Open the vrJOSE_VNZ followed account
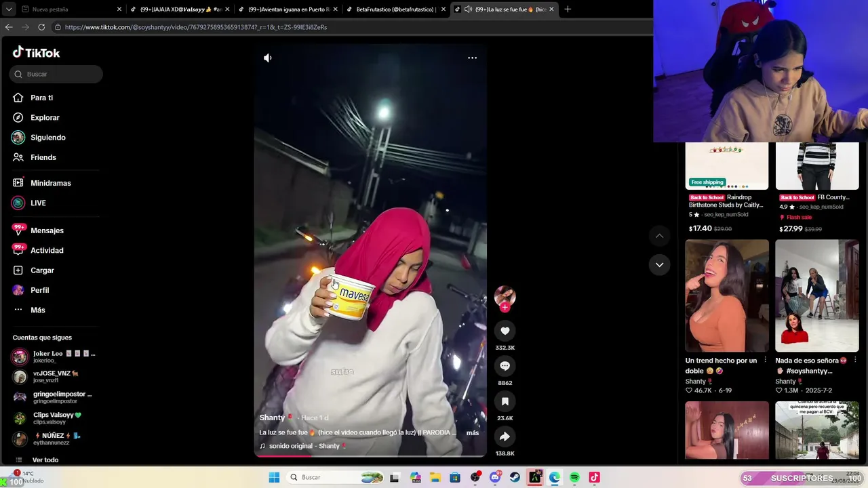 pyautogui.click(x=54, y=377)
